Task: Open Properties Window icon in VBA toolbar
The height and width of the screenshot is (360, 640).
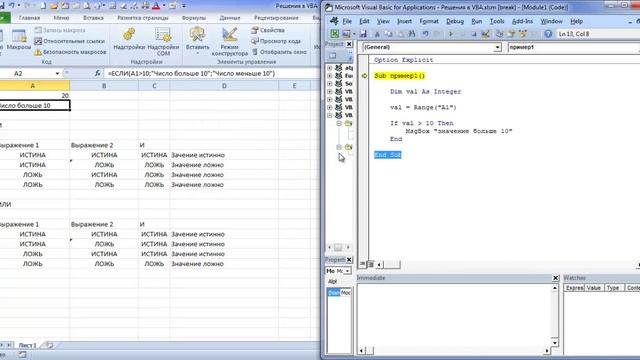Action: [511, 34]
